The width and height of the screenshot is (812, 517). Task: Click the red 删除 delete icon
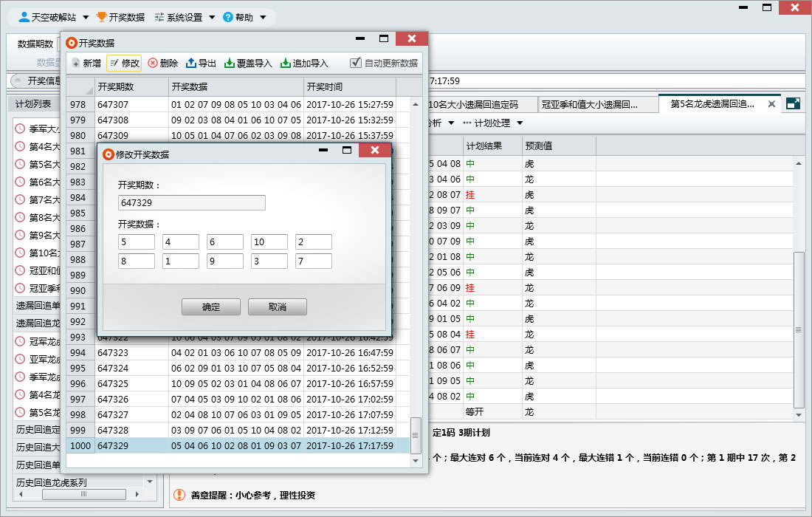click(153, 64)
